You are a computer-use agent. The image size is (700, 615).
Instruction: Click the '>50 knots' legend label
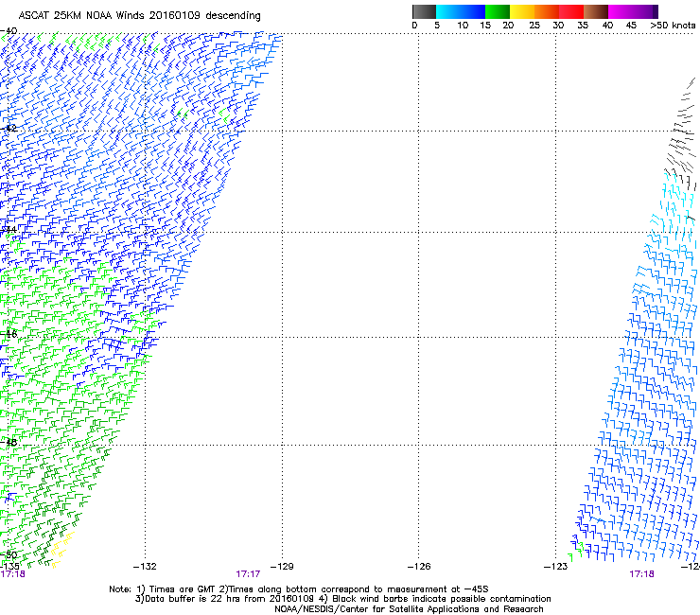tap(673, 26)
